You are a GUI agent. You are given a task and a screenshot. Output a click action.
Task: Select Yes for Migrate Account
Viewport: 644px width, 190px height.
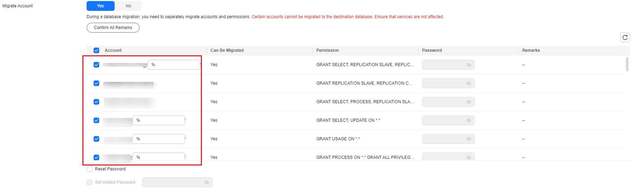point(101,6)
